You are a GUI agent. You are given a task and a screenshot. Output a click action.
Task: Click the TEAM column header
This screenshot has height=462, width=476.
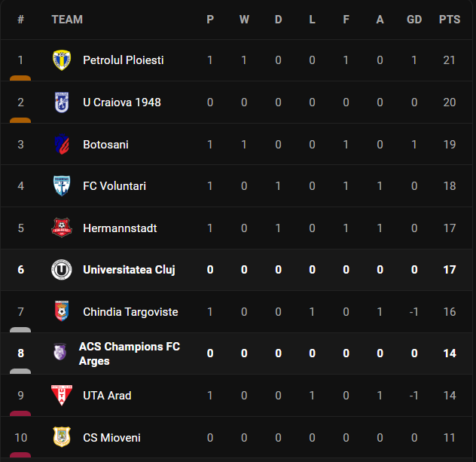[67, 20]
